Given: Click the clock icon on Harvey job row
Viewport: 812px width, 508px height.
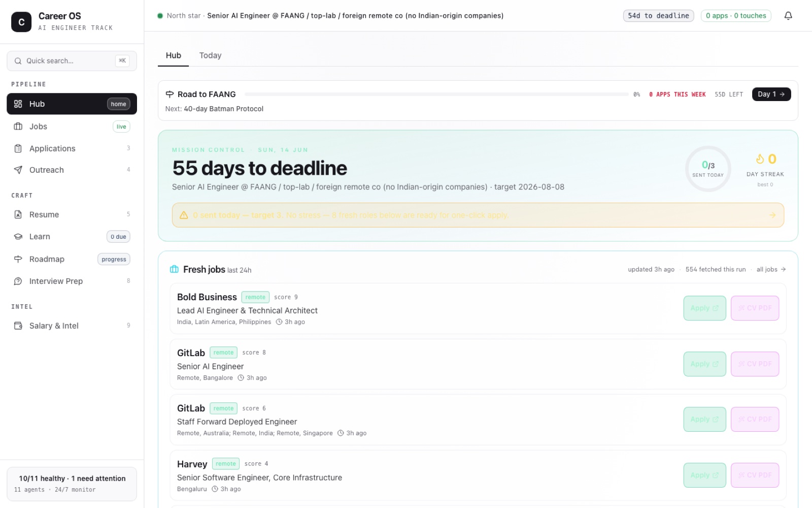Looking at the screenshot, I should [215, 489].
